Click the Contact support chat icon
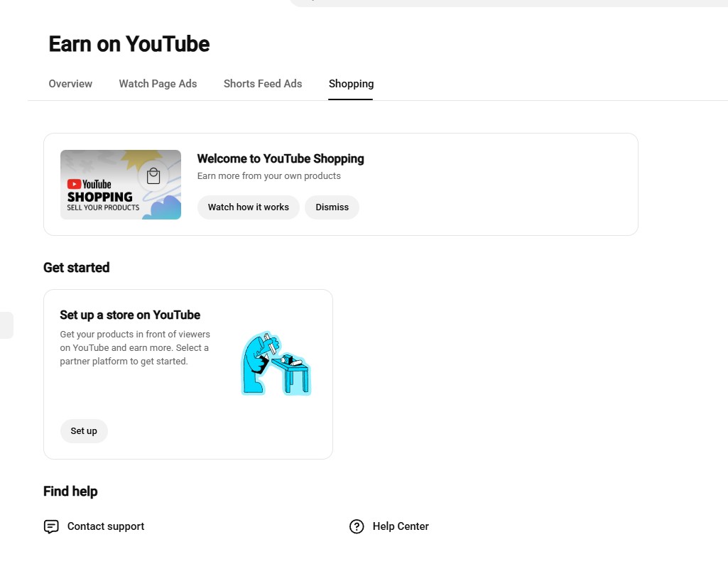This screenshot has height=564, width=728. pyautogui.click(x=51, y=526)
